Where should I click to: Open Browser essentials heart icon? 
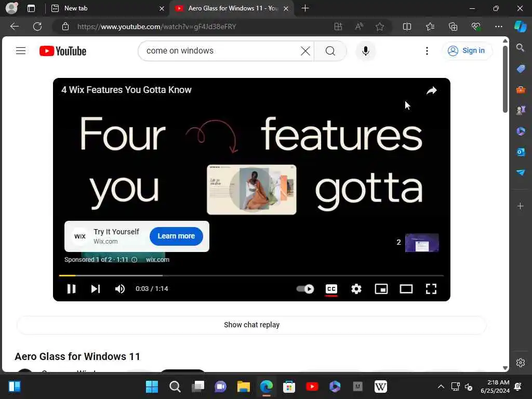[x=476, y=26]
